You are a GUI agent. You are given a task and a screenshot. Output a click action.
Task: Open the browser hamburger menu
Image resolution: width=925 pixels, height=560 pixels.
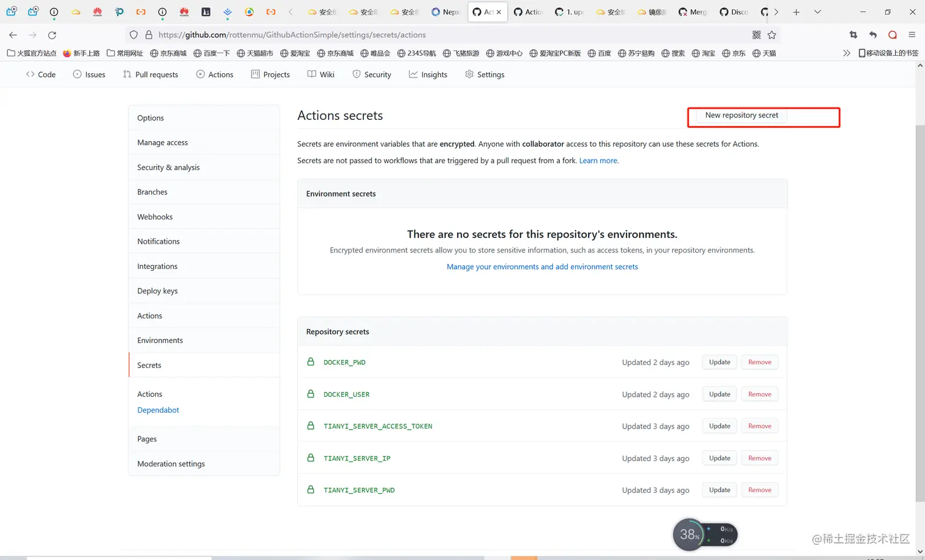912,35
